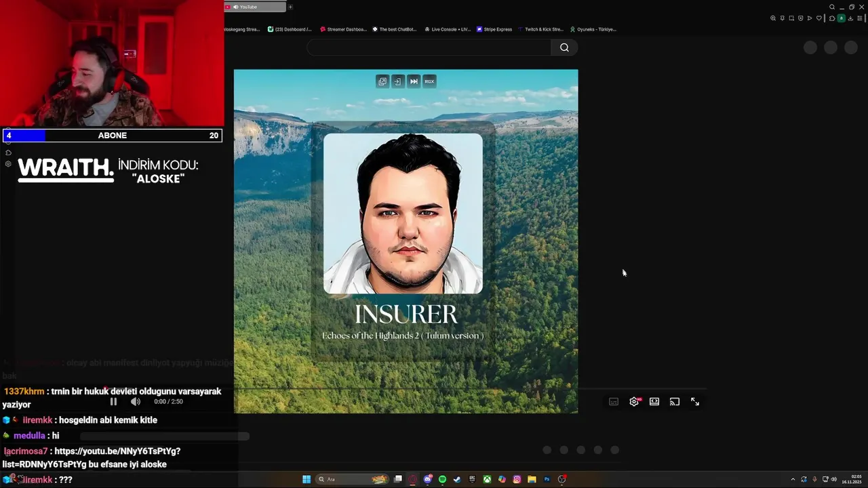Open Photoshop from the taskbar
868x488 pixels.
point(547,479)
